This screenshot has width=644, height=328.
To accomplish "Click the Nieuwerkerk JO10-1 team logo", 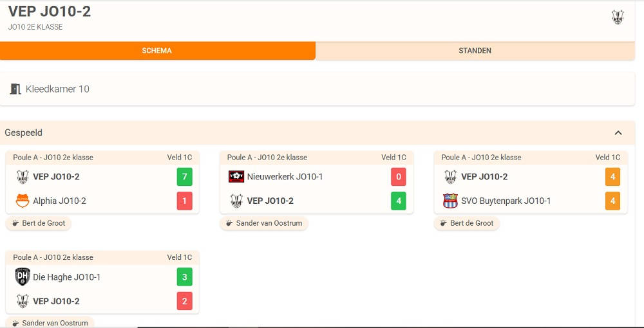I will pyautogui.click(x=236, y=176).
